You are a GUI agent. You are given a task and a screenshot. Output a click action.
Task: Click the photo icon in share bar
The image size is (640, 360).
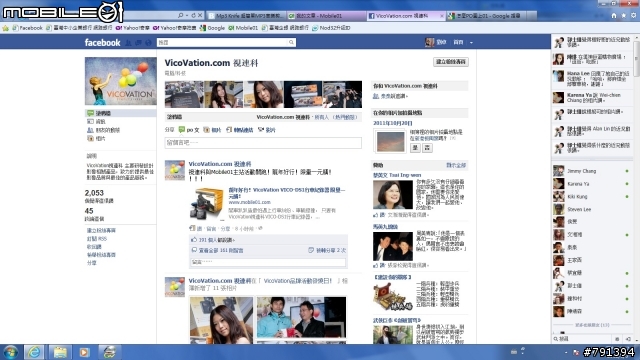[x=207, y=130]
